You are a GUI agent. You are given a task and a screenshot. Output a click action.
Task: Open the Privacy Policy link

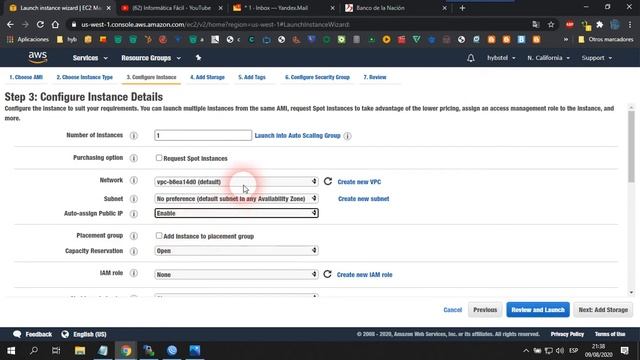click(x=567, y=334)
